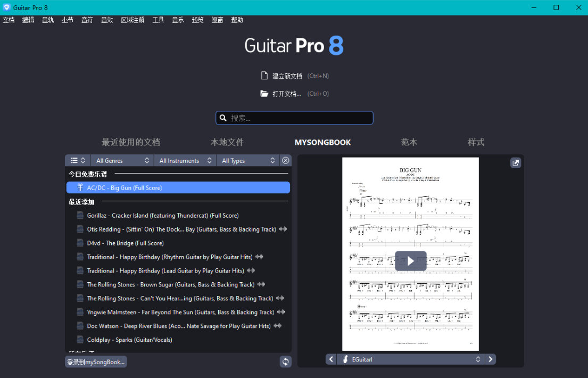The width and height of the screenshot is (588, 378).
Task: Go to previous track in preview
Action: click(331, 359)
